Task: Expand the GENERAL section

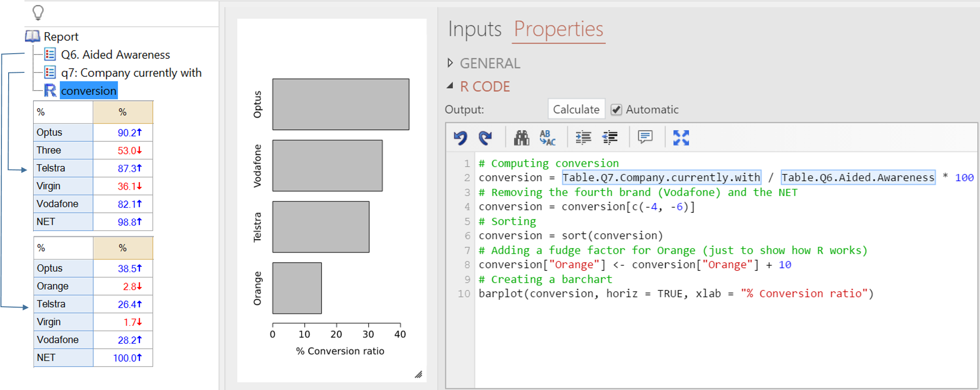Action: point(450,63)
